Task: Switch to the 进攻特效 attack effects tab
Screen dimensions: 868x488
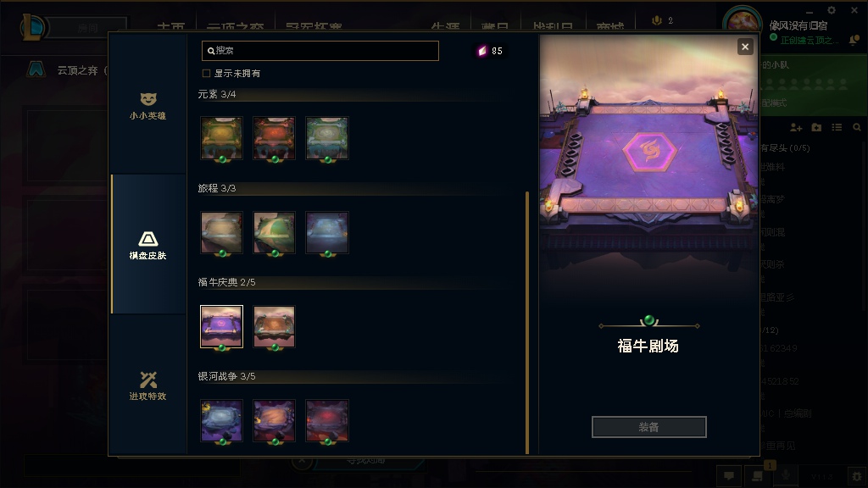Action: 147,385
